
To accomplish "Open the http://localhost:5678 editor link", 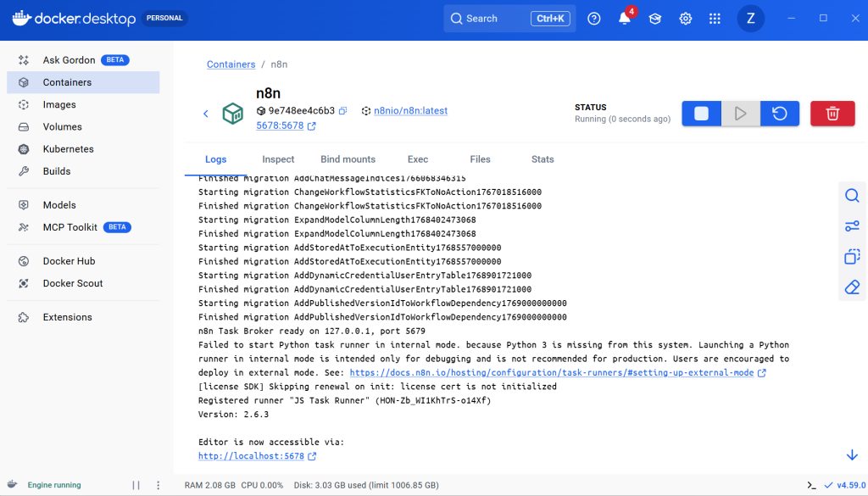I will click(251, 456).
